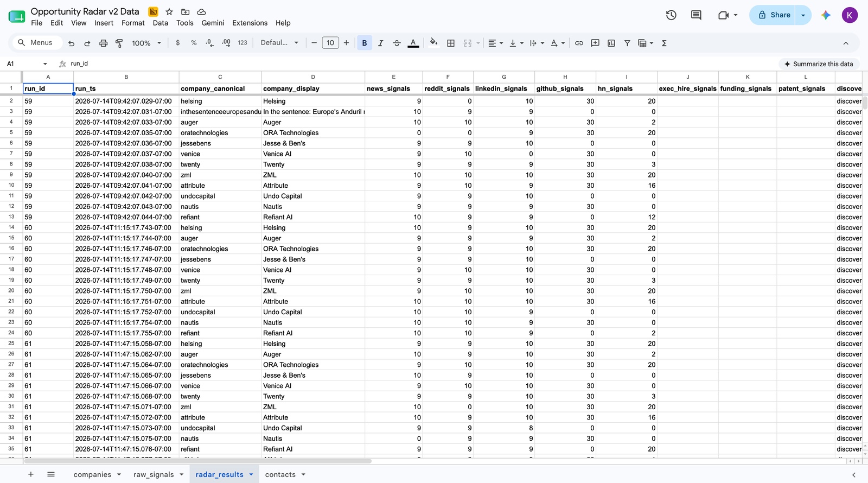Click the Redo arrow icon

87,43
